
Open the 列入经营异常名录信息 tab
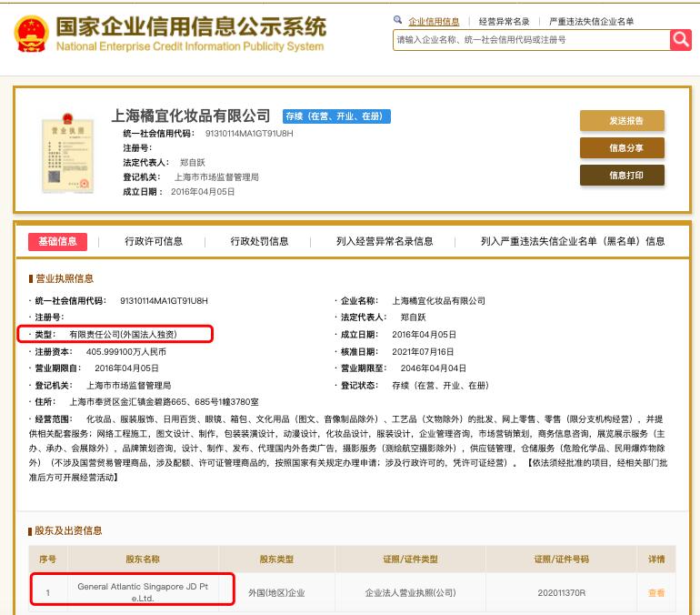point(385,242)
